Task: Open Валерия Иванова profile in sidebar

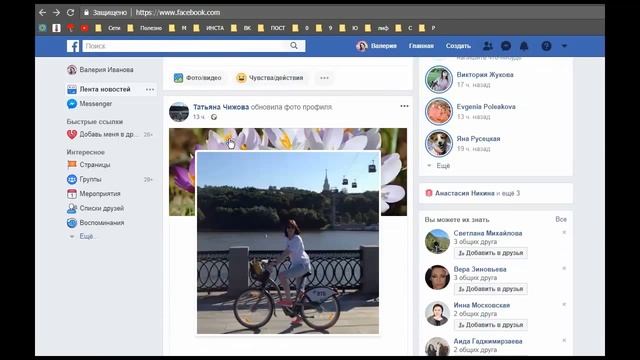Action: [x=100, y=70]
